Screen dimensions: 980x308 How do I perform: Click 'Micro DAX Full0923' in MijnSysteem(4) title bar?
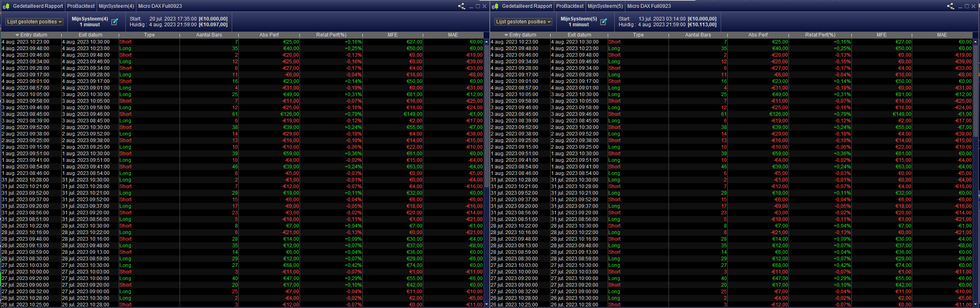(x=160, y=6)
